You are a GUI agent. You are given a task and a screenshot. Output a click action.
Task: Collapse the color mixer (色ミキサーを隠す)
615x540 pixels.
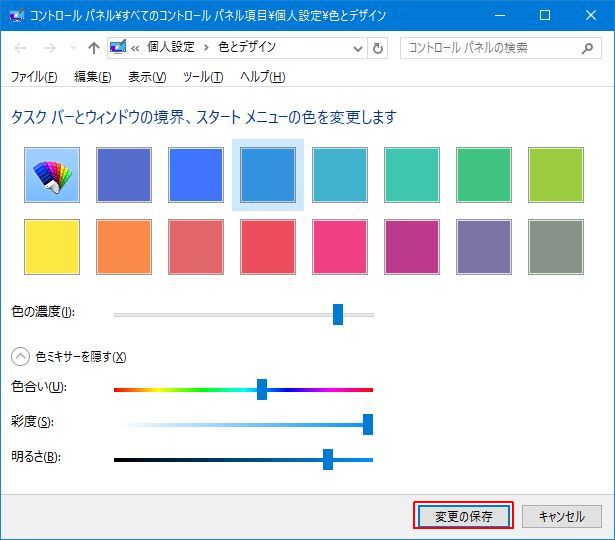click(x=20, y=356)
